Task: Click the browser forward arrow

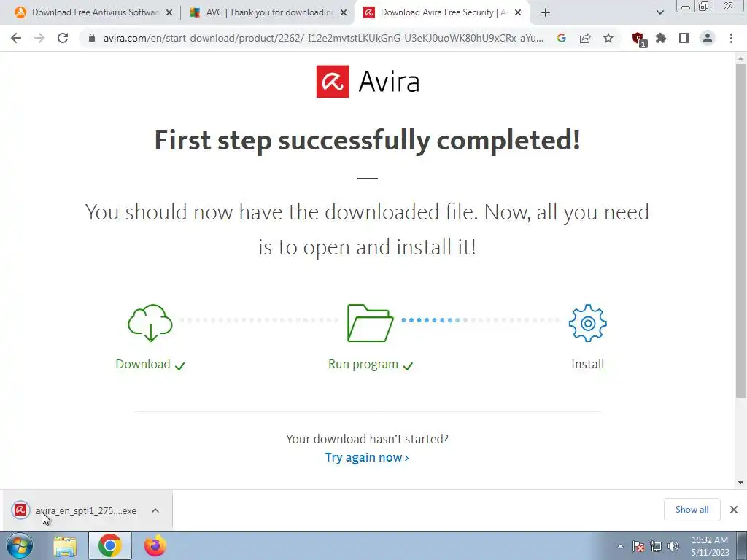Action: 39,38
